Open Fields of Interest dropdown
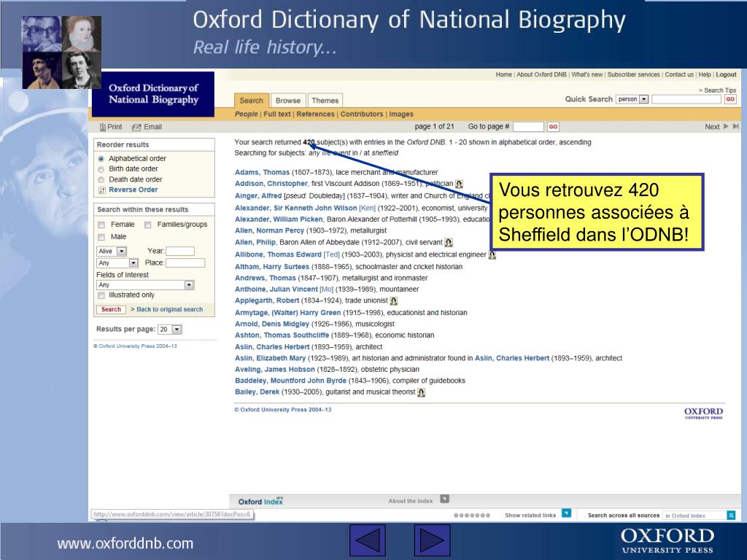 (x=145, y=285)
